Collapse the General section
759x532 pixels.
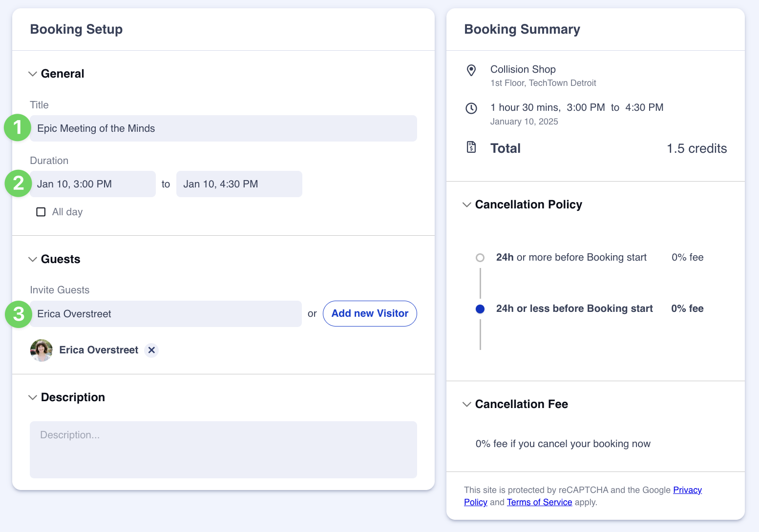point(33,74)
